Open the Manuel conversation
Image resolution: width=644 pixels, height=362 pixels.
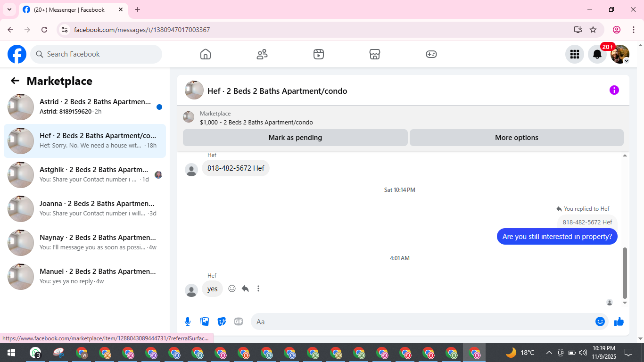click(85, 276)
